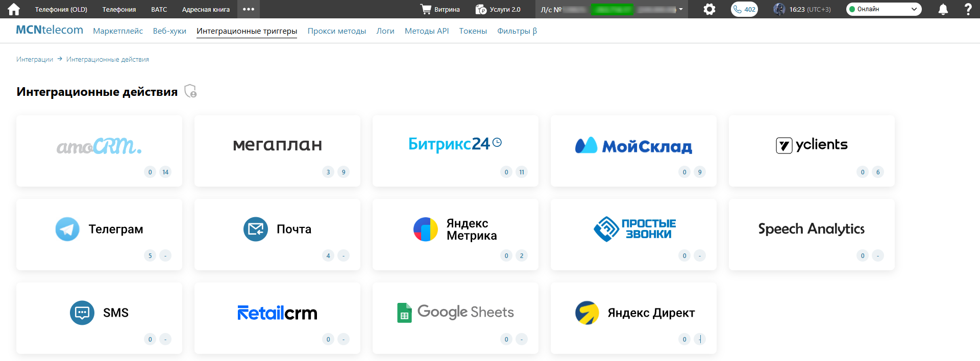Select Интеграционные триггеры tab
The height and width of the screenshot is (361, 980).
[x=247, y=31]
